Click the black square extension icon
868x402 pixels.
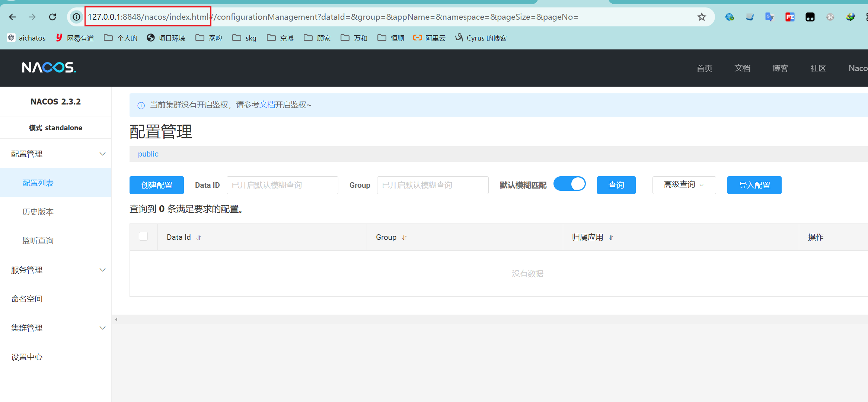810,17
